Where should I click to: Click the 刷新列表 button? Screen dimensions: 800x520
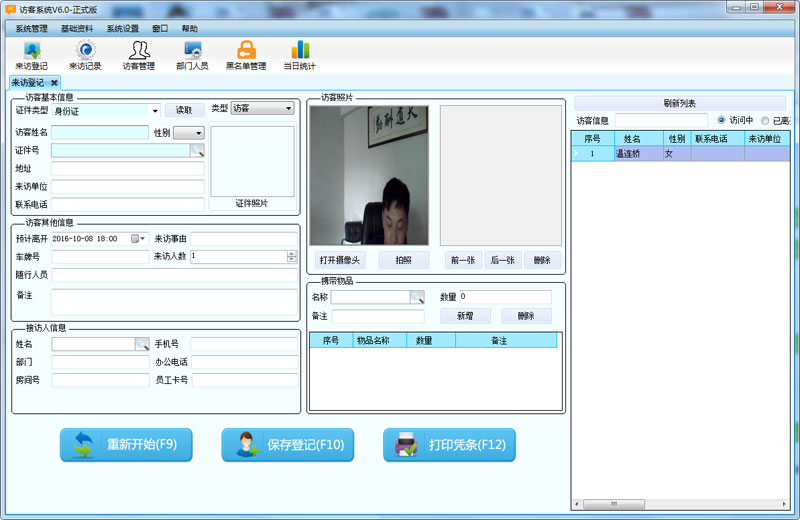[x=680, y=104]
